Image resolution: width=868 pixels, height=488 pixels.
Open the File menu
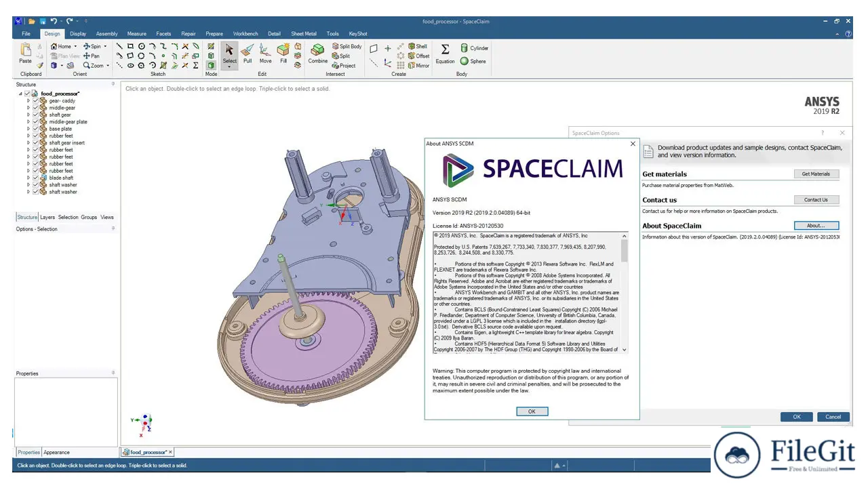pyautogui.click(x=26, y=34)
